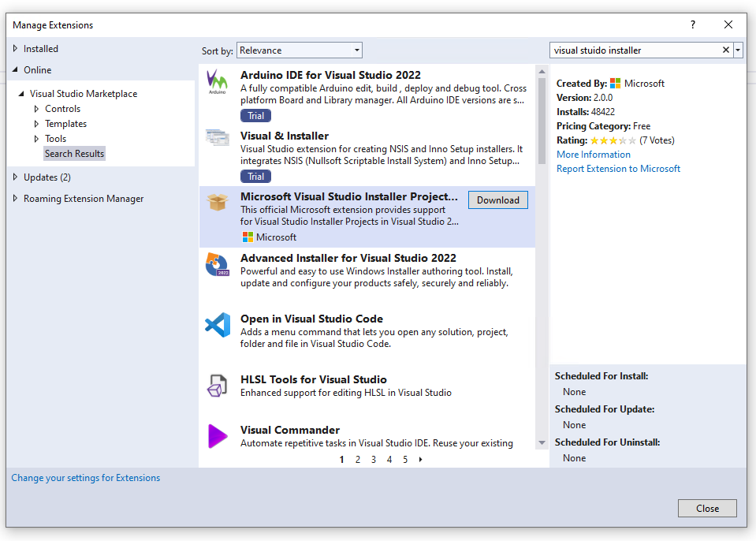The height and width of the screenshot is (541, 756).
Task: Expand the Controls tree node
Action: pyautogui.click(x=36, y=109)
